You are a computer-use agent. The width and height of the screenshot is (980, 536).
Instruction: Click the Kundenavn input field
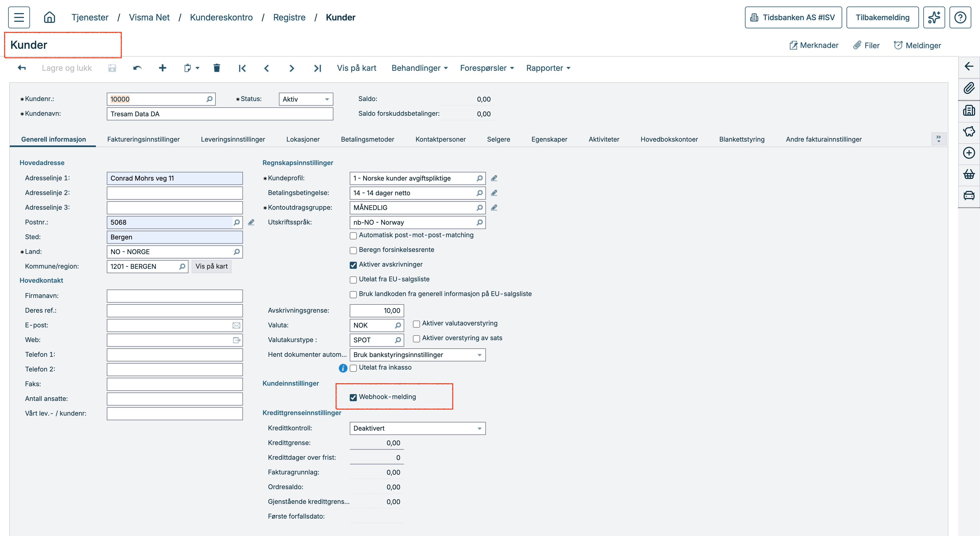220,114
